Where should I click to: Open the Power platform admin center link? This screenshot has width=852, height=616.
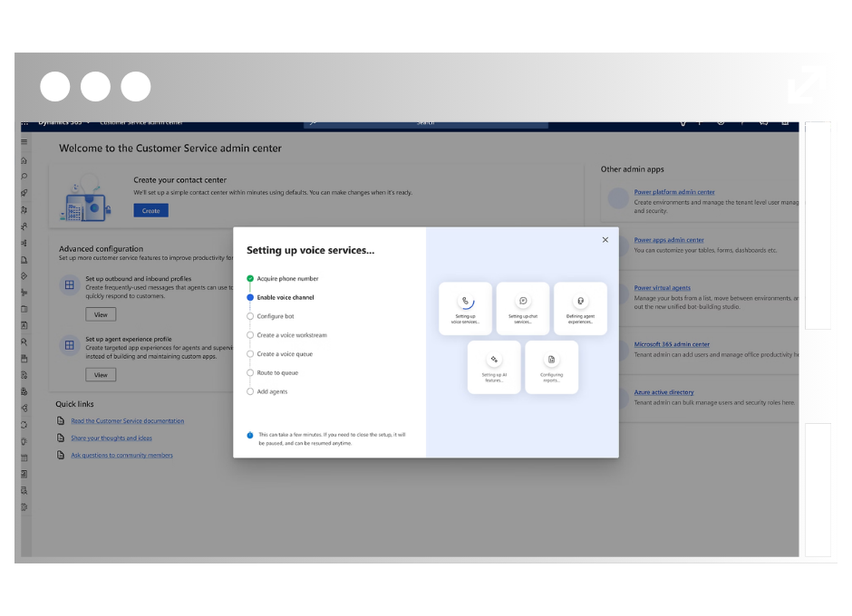[x=674, y=192]
